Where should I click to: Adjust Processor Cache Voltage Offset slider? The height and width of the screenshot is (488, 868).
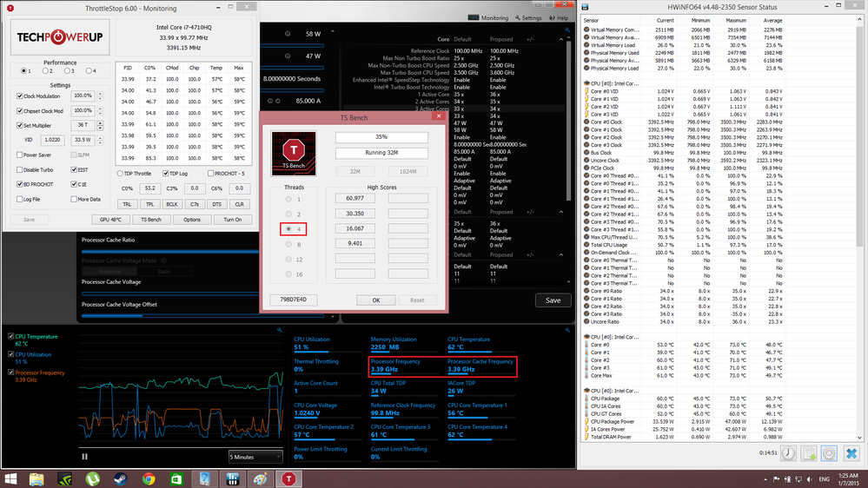(202, 316)
